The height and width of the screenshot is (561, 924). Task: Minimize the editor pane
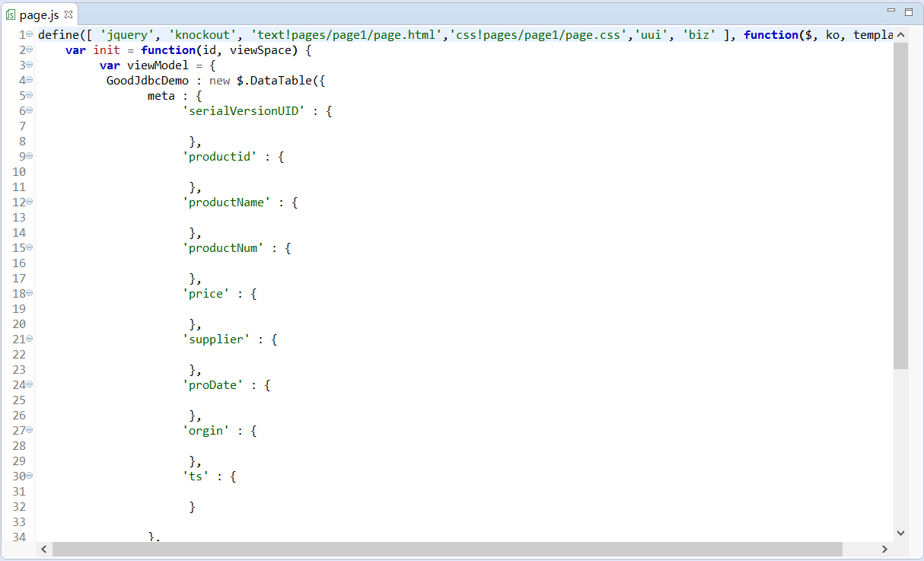(x=891, y=11)
